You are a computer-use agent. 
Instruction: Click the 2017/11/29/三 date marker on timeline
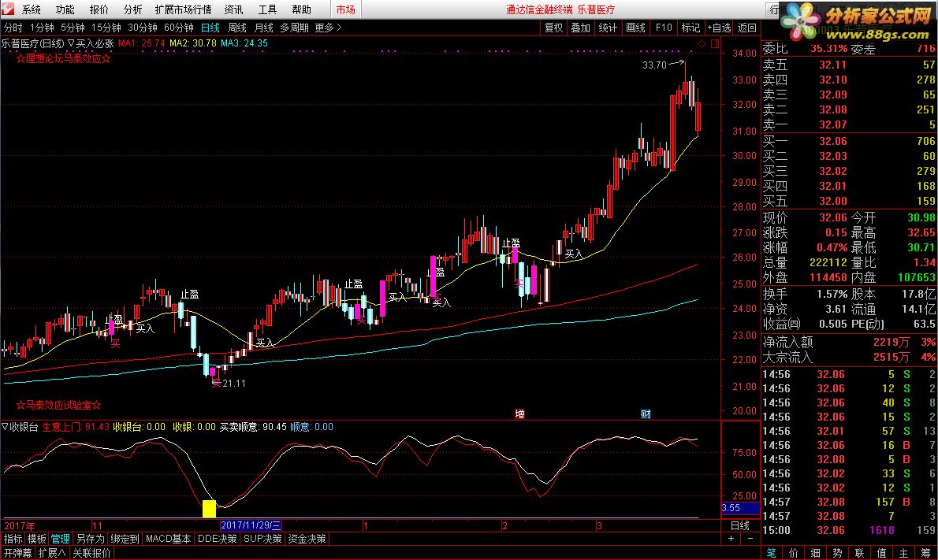(251, 525)
